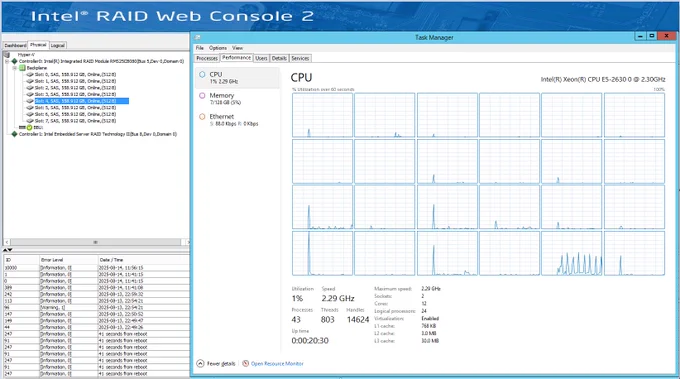Select Controller0 Integrated RAID Module row
Image resolution: width=680 pixels, height=379 pixels.
click(101, 62)
